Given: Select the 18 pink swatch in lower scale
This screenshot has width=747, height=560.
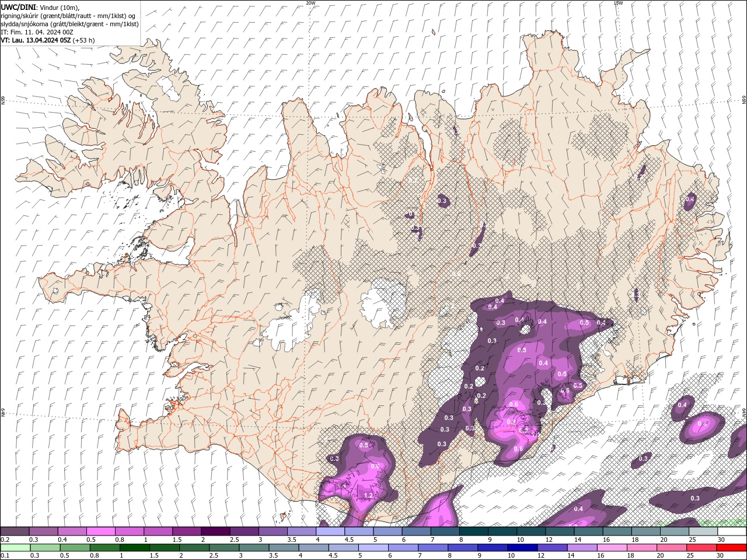Looking at the screenshot, I should point(642,548).
